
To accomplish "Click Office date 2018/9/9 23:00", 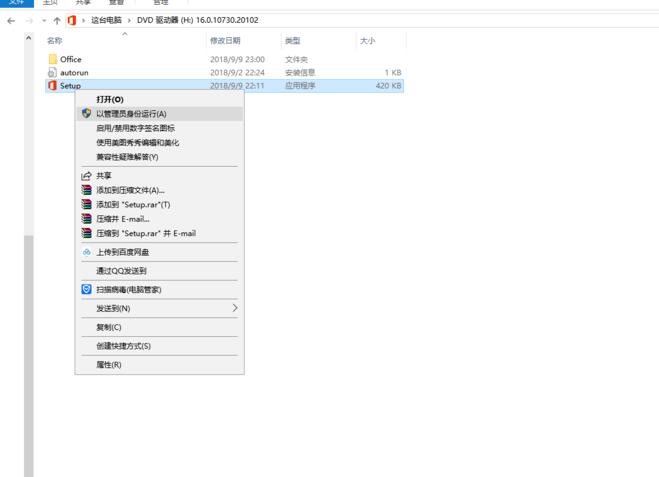I will point(237,59).
